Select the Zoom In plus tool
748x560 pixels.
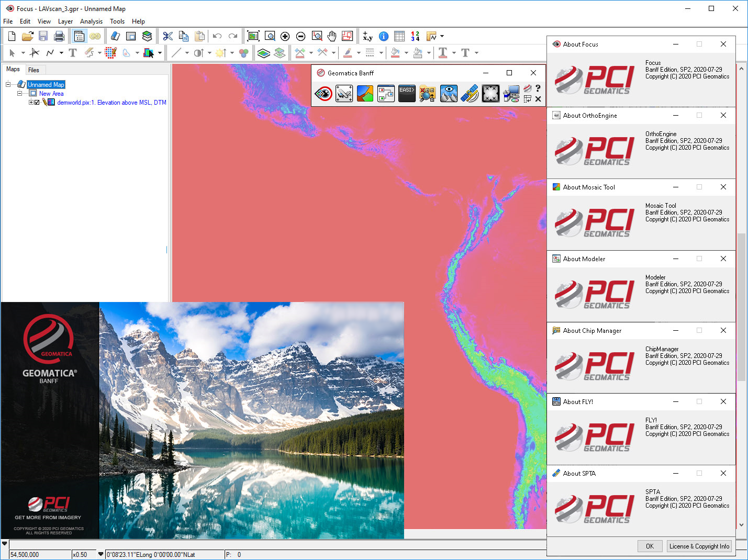(285, 36)
